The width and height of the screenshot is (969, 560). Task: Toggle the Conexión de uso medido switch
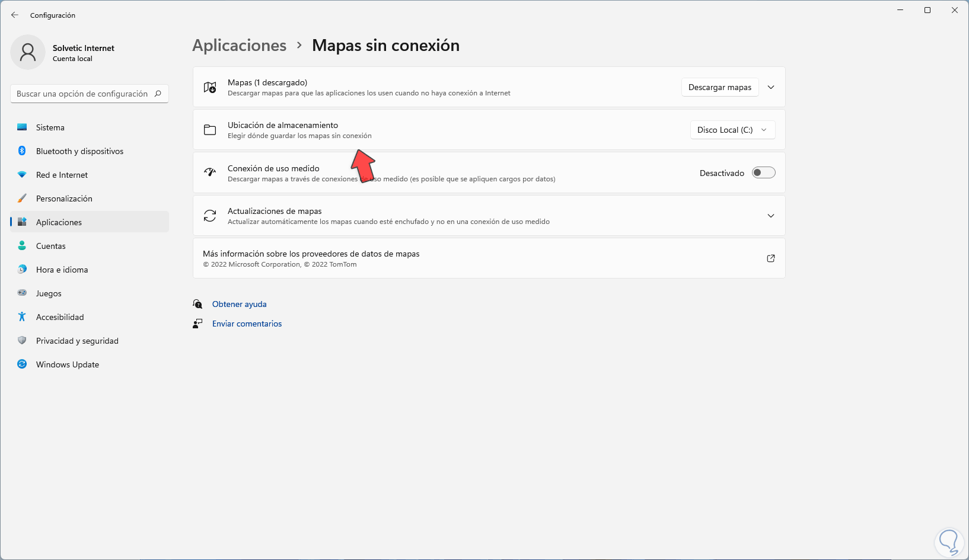(x=763, y=173)
